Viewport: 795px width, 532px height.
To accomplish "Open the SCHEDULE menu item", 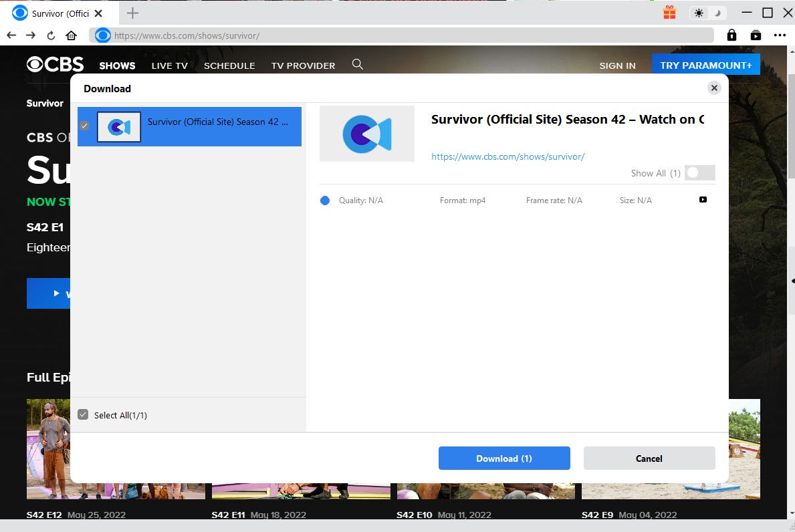I will coord(229,65).
